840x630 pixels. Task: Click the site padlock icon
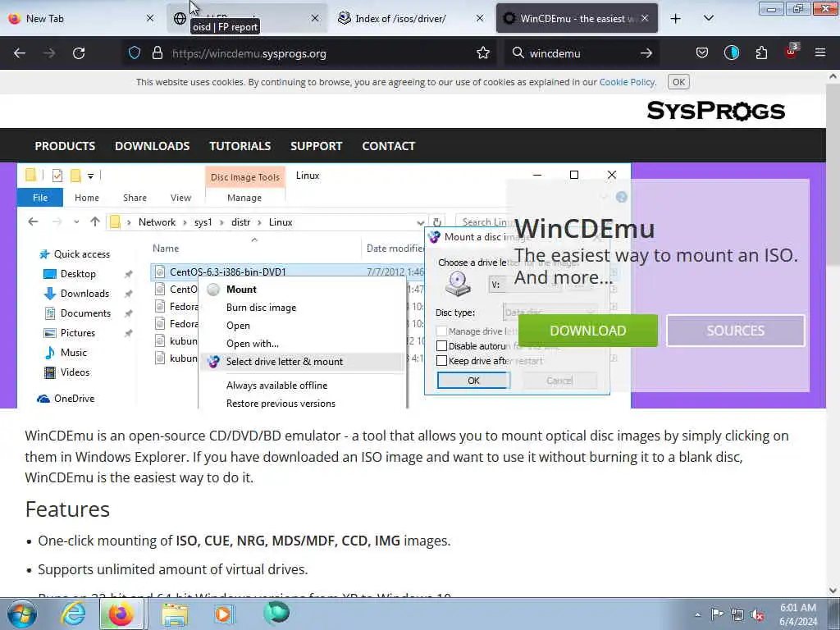click(157, 53)
